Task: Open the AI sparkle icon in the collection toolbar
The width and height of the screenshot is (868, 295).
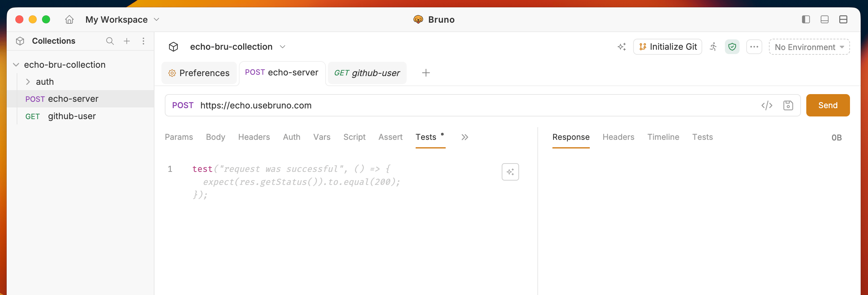Action: coord(622,47)
